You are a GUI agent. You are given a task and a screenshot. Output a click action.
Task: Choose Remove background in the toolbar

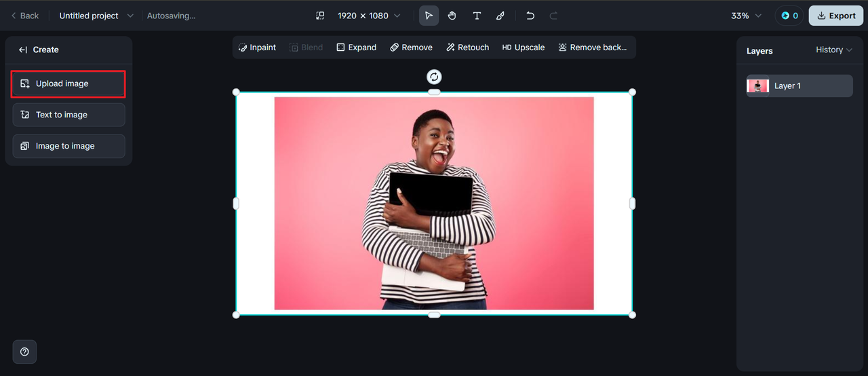coord(593,48)
